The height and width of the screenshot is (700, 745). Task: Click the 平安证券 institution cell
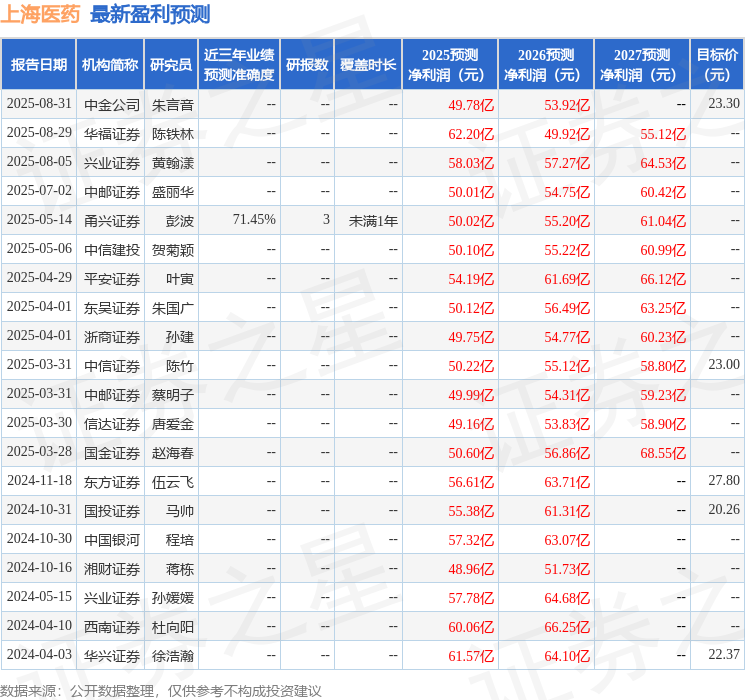(112, 278)
